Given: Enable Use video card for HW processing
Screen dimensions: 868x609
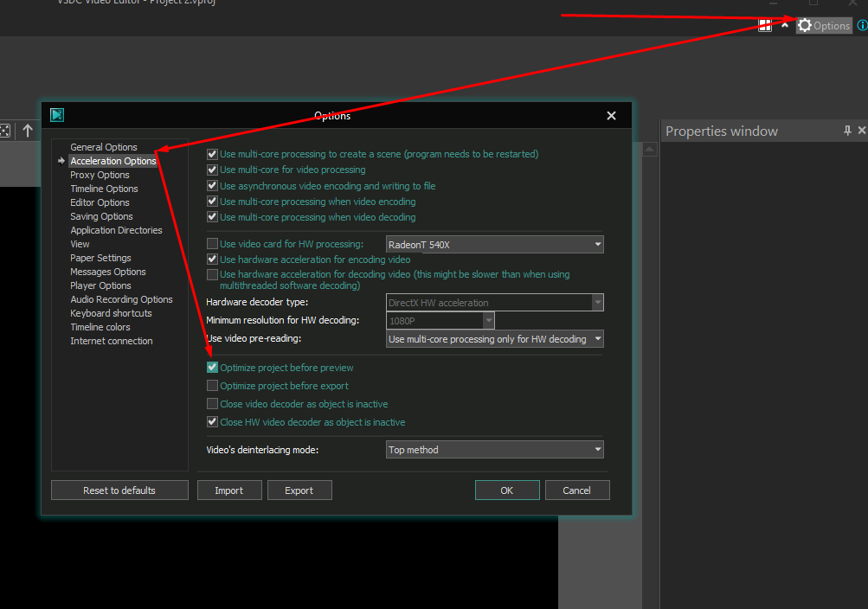Looking at the screenshot, I should click(x=212, y=243).
